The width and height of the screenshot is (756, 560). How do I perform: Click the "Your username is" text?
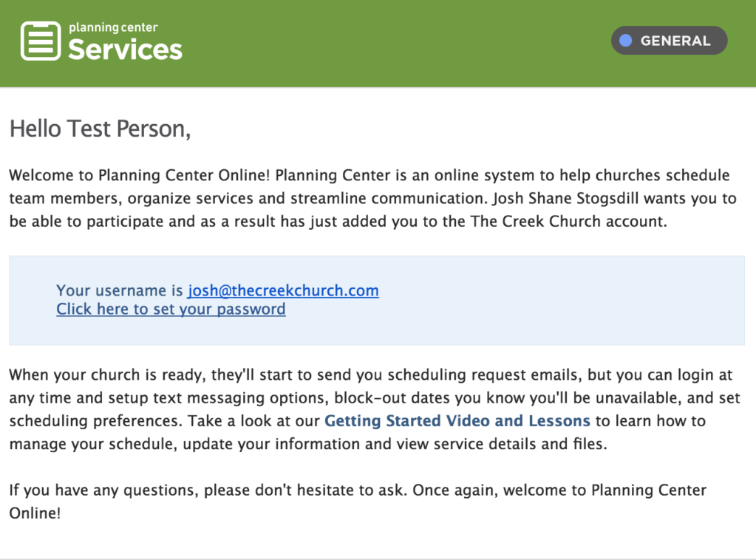click(120, 290)
